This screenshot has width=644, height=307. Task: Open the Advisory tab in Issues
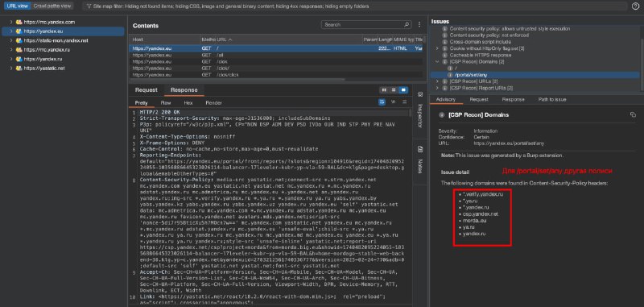coord(446,99)
